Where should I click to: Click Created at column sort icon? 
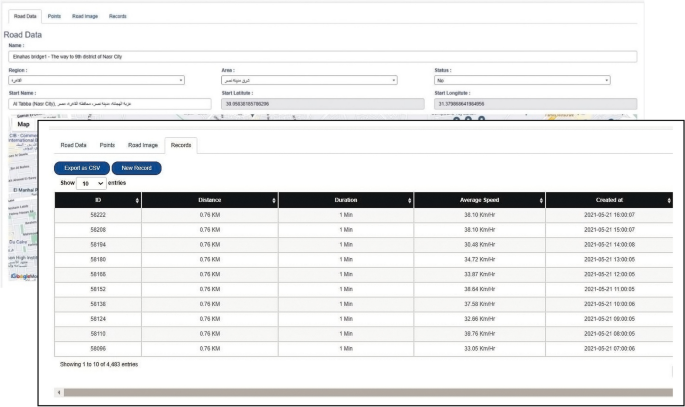coord(668,200)
